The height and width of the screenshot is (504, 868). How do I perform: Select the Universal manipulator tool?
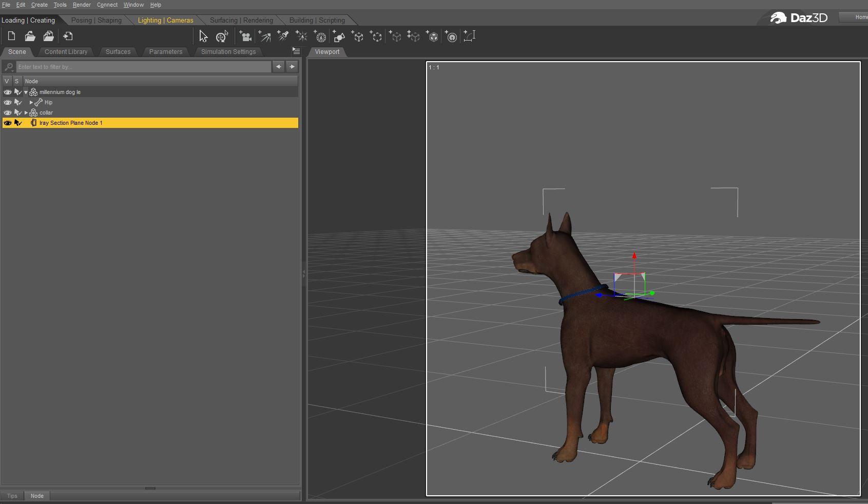pyautogui.click(x=222, y=36)
